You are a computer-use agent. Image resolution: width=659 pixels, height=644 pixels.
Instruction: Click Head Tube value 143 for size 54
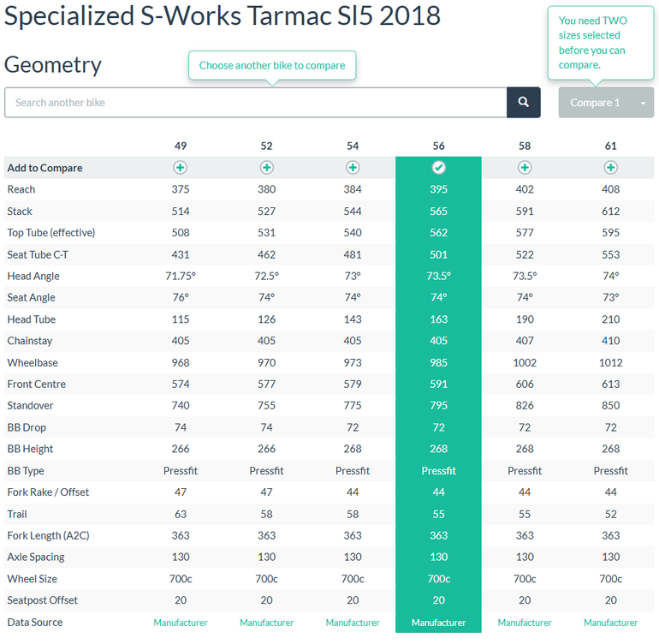pos(353,319)
